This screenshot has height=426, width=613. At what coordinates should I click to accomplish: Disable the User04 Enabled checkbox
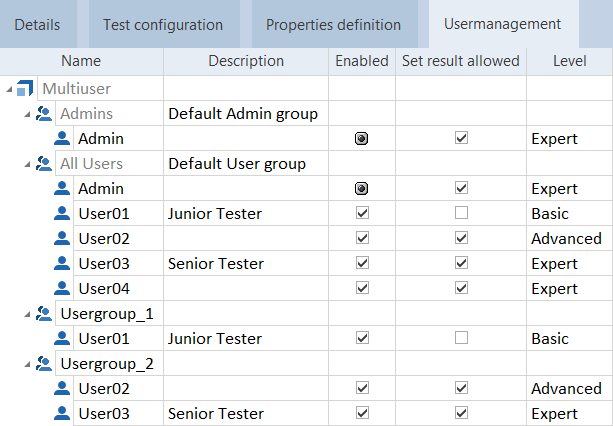click(x=362, y=289)
